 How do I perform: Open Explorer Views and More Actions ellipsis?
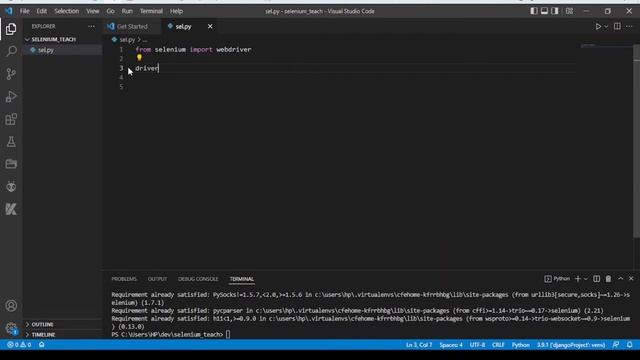point(91,27)
